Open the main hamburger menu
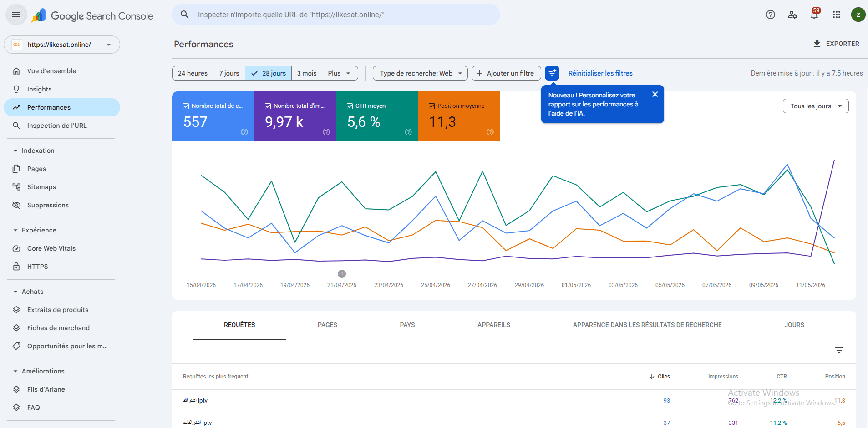The width and height of the screenshot is (868, 428). coord(16,15)
